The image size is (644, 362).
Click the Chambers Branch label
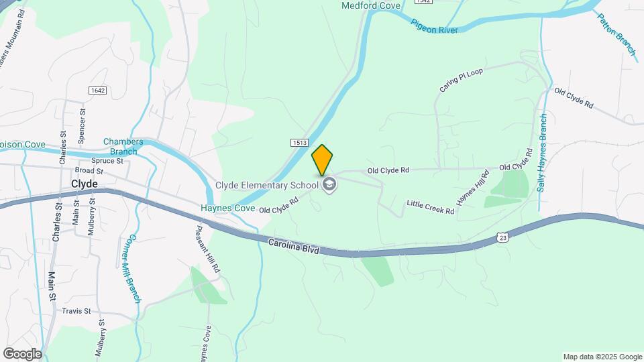[123, 147]
